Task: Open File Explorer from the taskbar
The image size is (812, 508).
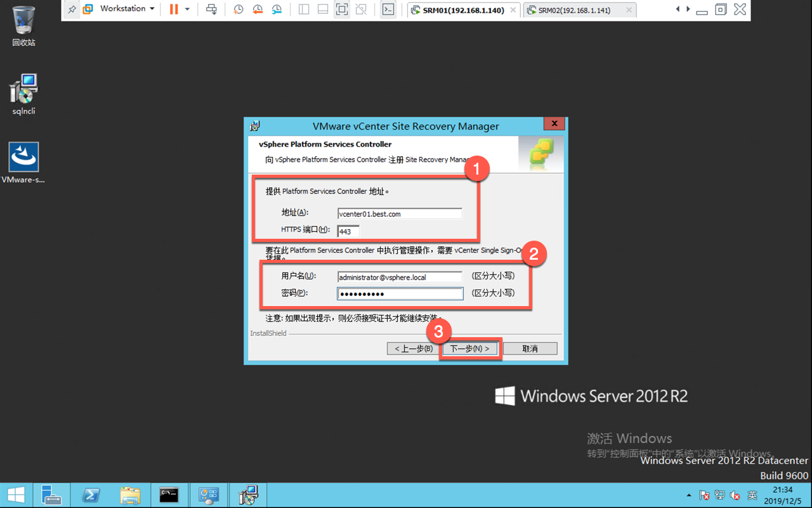Action: (130, 495)
